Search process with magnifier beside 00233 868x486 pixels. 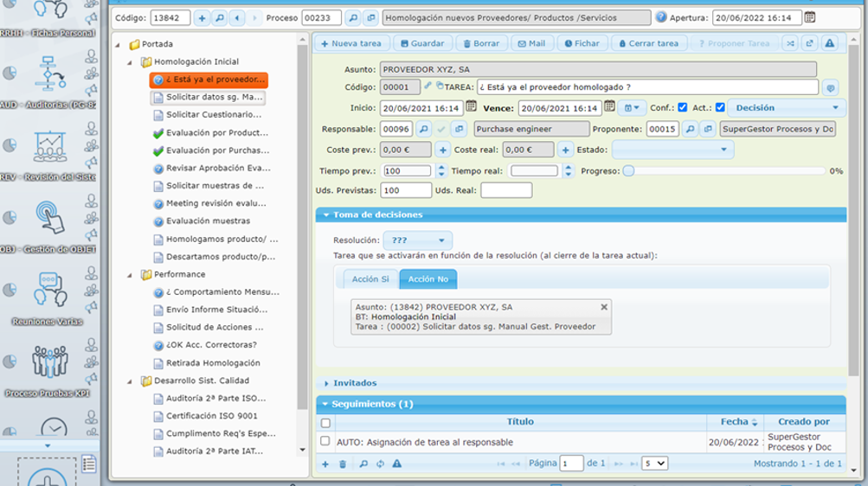click(353, 18)
